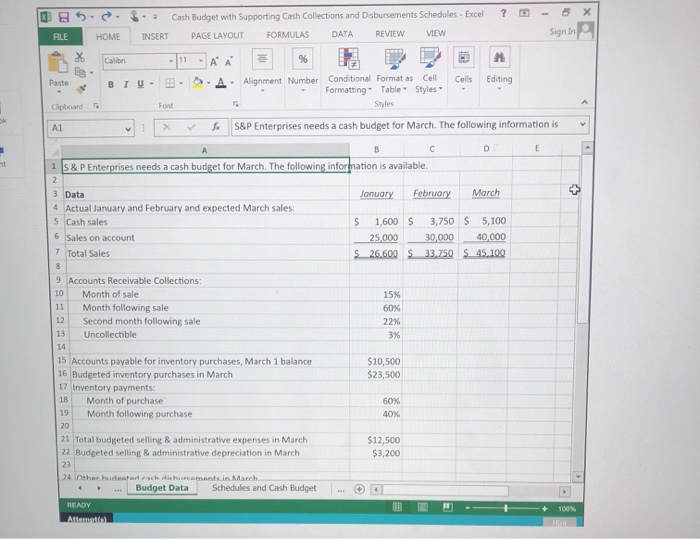Click inside the formula bar text
This screenshot has height=539, width=700.
click(x=396, y=125)
